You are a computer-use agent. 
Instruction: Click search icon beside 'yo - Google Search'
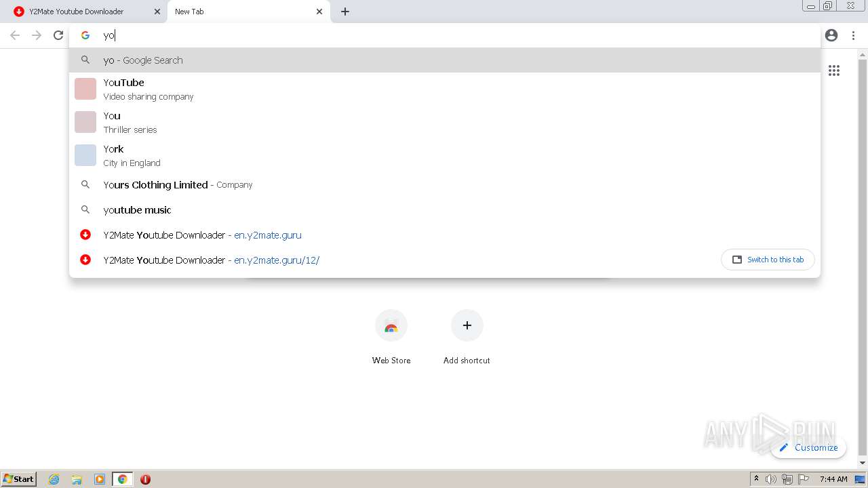pos(85,60)
